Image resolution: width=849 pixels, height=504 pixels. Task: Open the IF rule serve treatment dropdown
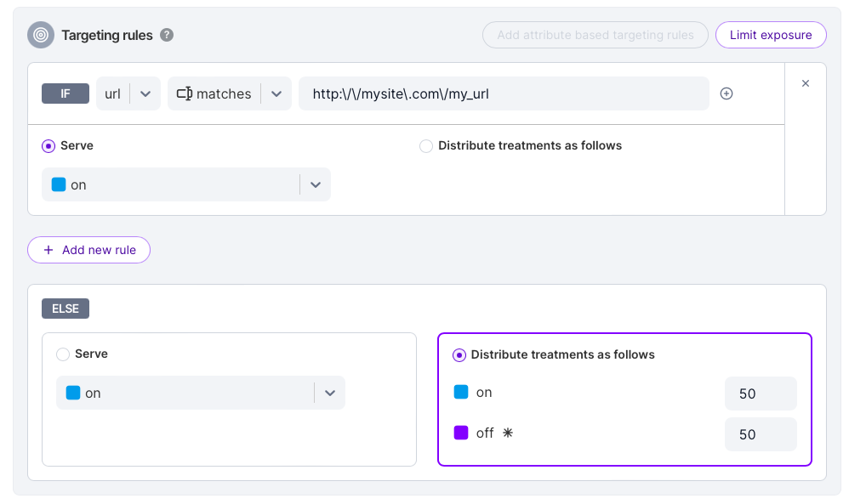(315, 184)
